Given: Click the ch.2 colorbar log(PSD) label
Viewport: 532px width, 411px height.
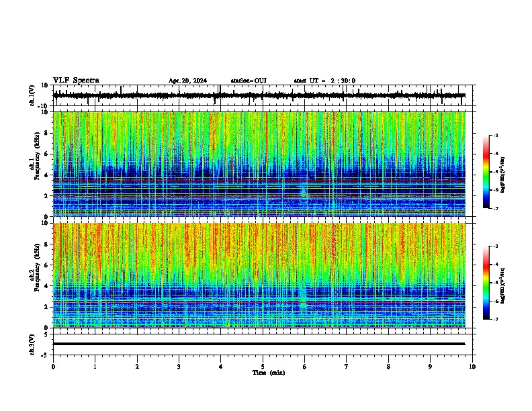Looking at the screenshot, I should 503,285.
